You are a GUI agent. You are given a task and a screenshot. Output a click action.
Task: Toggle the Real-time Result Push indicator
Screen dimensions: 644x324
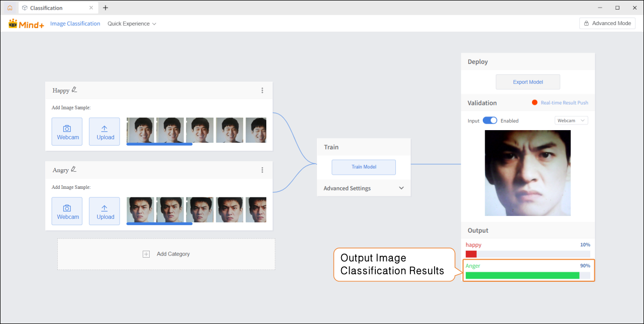(x=535, y=103)
